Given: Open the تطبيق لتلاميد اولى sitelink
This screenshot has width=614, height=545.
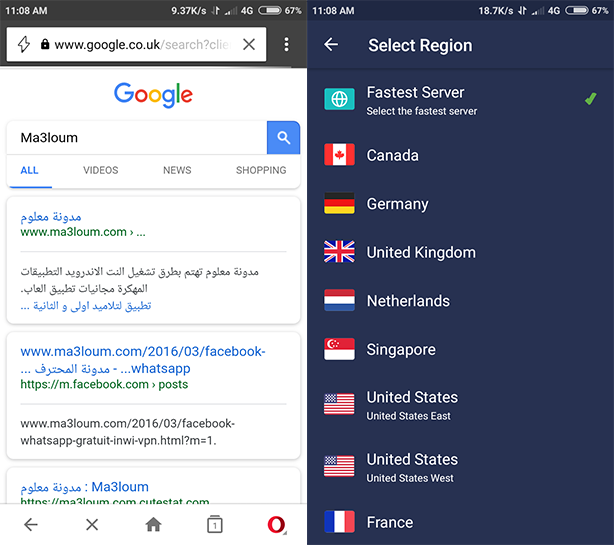Looking at the screenshot, I should (86, 306).
